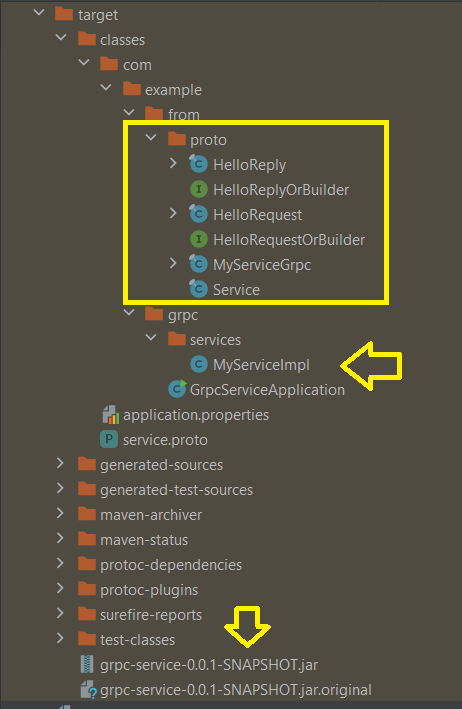Click the MyServiceGrpc class icon
462x709 pixels.
[x=198, y=264]
